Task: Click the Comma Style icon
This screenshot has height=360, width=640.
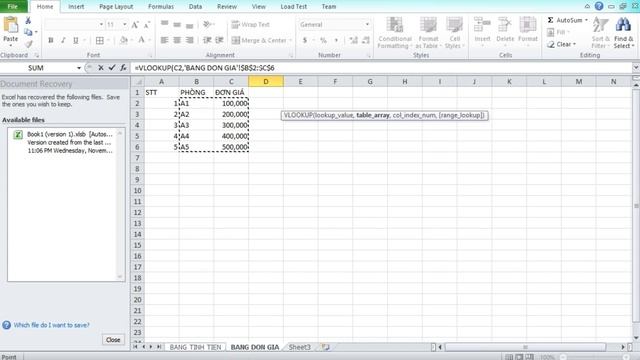Action: click(x=336, y=40)
